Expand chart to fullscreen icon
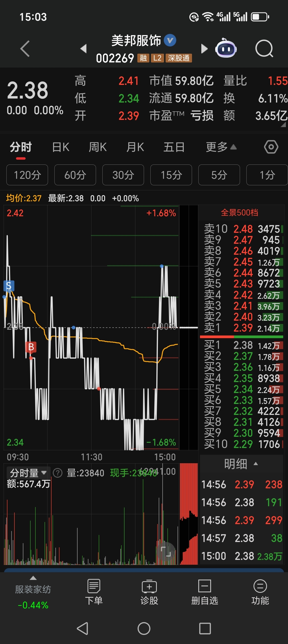This screenshot has height=644, width=288. point(166,551)
